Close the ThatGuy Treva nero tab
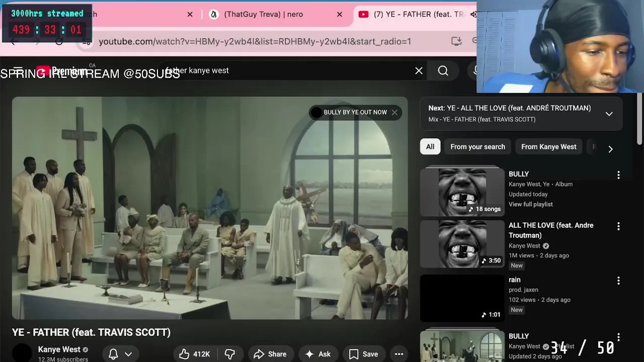 pos(340,14)
